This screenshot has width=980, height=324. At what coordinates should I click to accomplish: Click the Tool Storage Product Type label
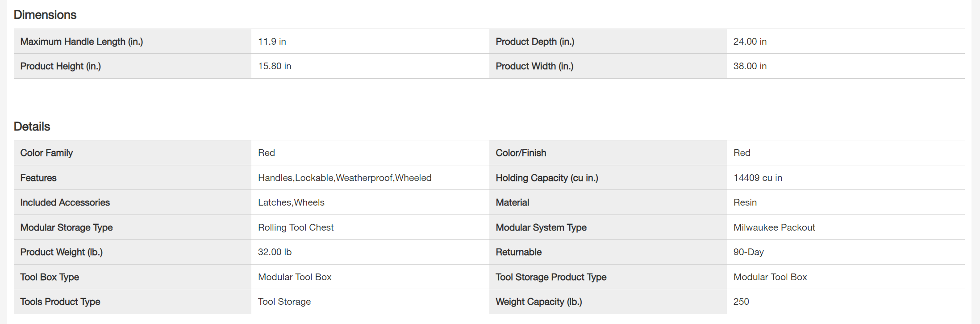(x=551, y=277)
